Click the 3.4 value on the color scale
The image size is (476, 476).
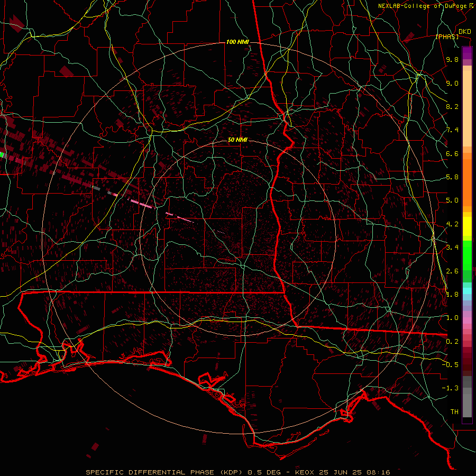tap(452, 247)
